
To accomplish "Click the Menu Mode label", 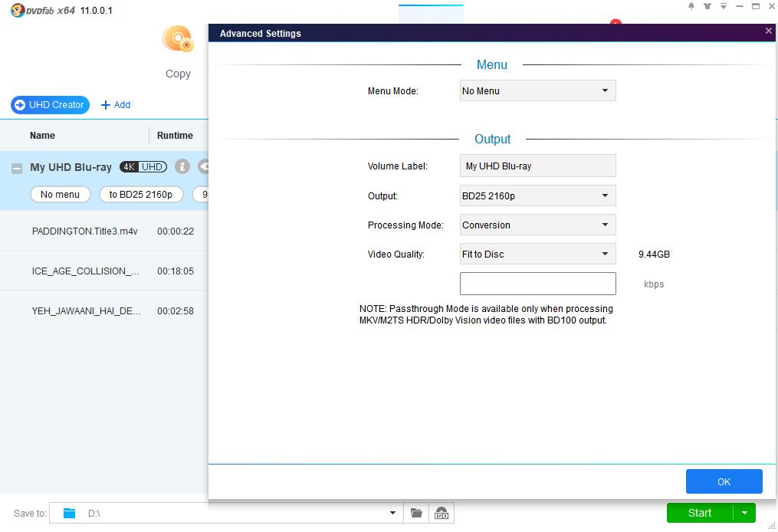I will [x=393, y=91].
